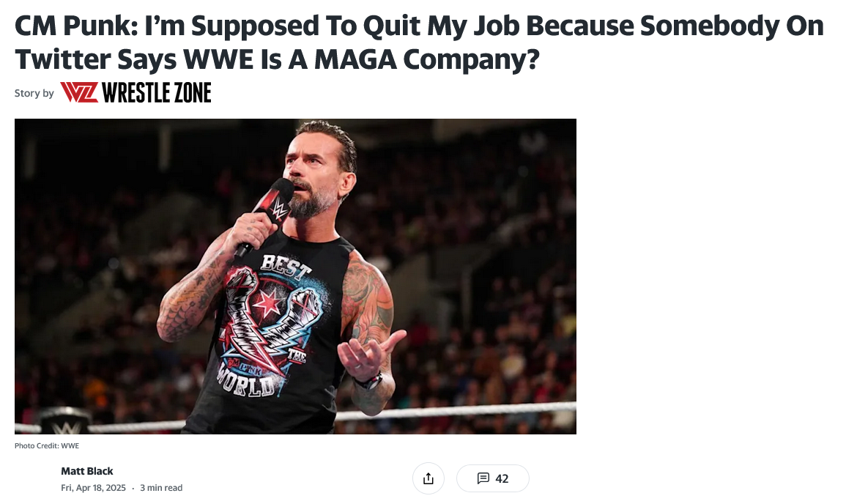Screen dimensions: 857x504
Task: Click the Photo Credit: WWE caption
Action: pyautogui.click(x=47, y=445)
